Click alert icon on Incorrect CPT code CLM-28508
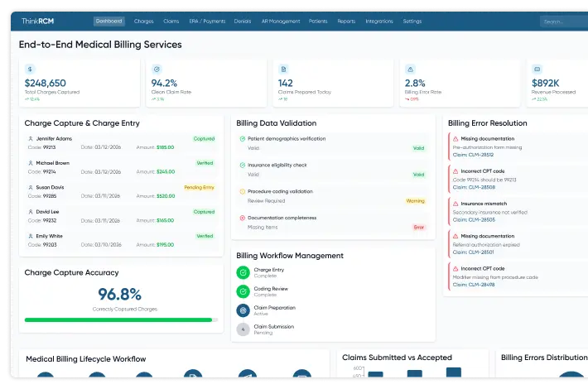This screenshot has height=389, width=588. (455, 171)
